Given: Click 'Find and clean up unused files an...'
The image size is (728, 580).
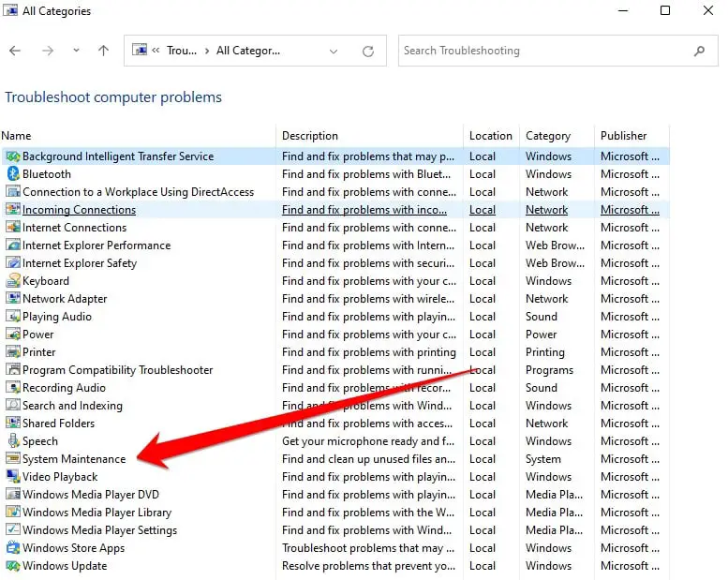Looking at the screenshot, I should click(368, 459).
